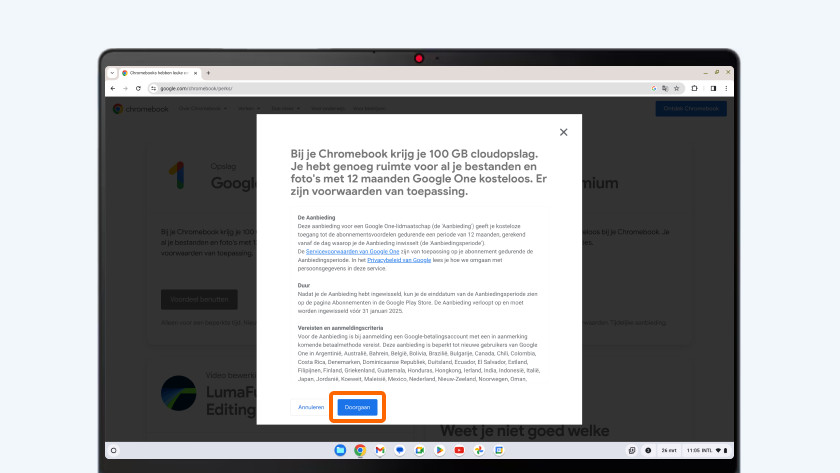Click Annuleren to cancel the offer
The height and width of the screenshot is (473, 840).
311,407
